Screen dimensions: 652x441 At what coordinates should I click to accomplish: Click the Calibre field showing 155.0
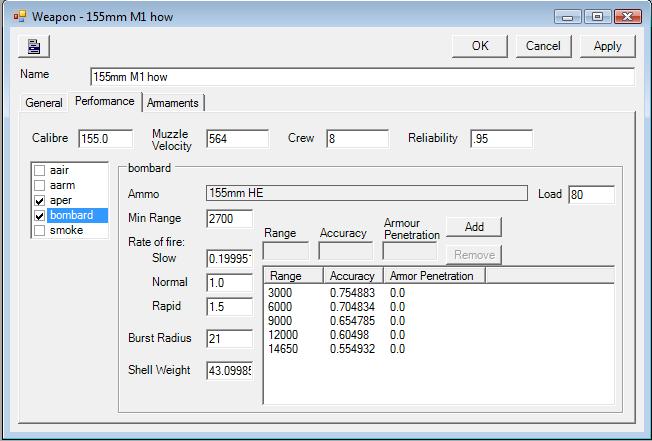coord(106,138)
